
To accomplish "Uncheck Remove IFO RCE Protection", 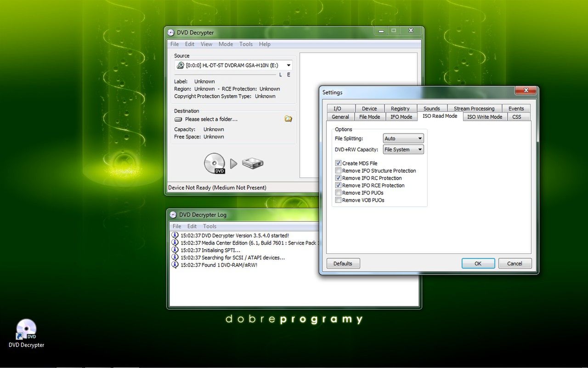I will [339, 185].
